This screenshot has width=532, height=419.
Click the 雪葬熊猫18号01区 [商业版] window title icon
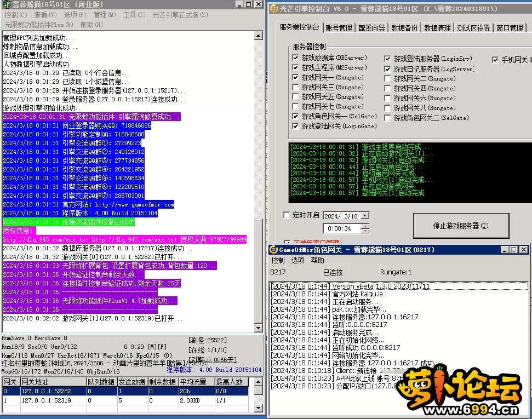(7, 4)
